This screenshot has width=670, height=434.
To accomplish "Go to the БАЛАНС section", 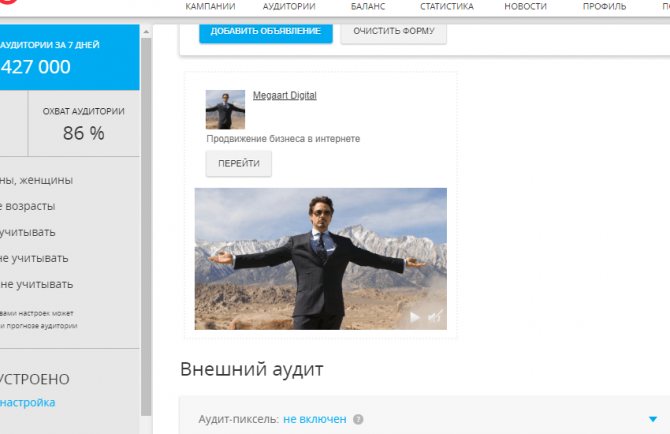I will pos(368,6).
